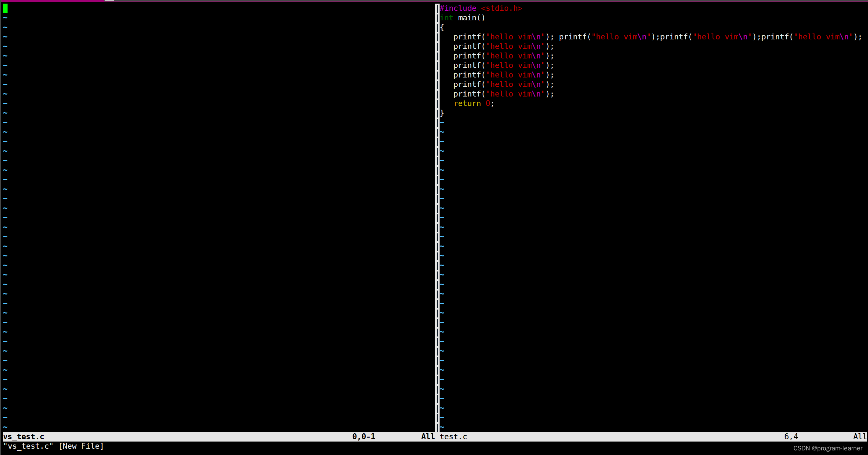The image size is (868, 455).
Task: Click "All" in the test.c status line
Action: click(x=859, y=437)
